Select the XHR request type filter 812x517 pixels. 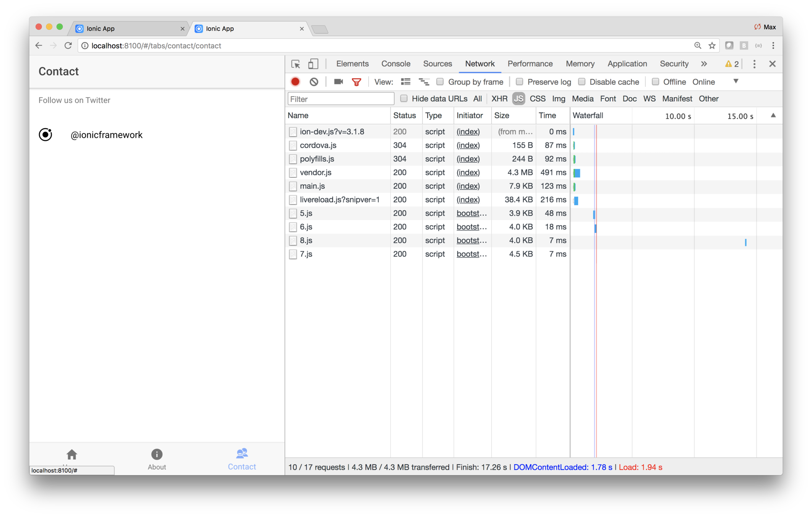coord(499,99)
